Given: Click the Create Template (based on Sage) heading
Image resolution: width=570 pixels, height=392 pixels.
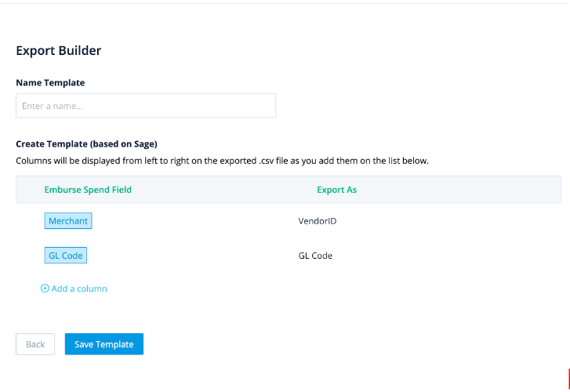Looking at the screenshot, I should point(86,143).
